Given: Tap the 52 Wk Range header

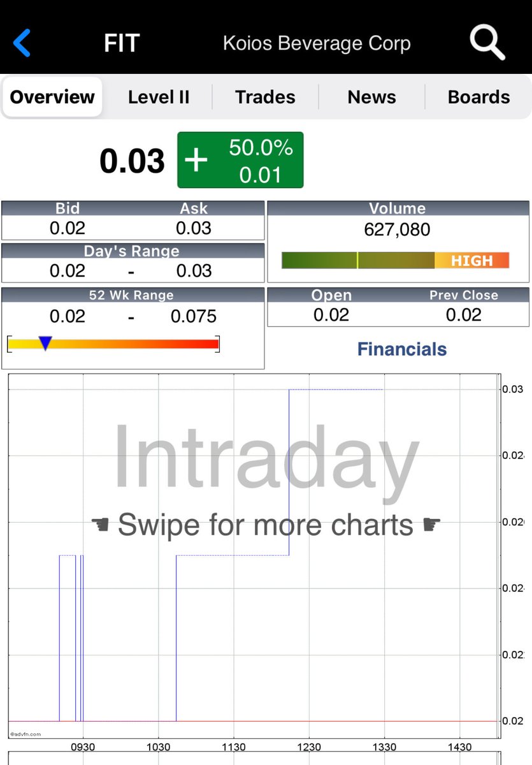Looking at the screenshot, I should coord(133,295).
